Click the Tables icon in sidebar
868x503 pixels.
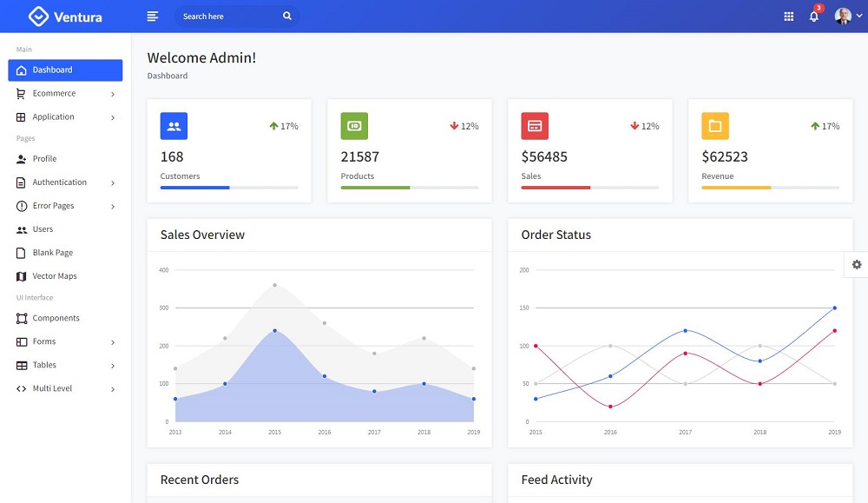pos(21,365)
